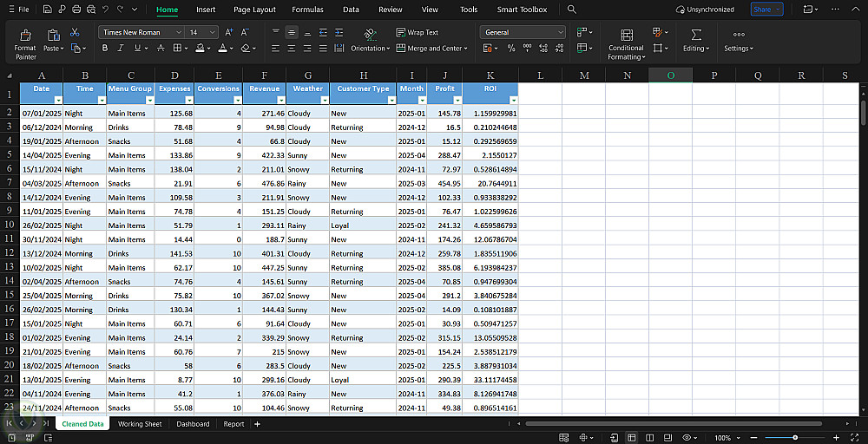Click the Format Painter tool
Screen dimensions: 868x444
[x=25, y=43]
